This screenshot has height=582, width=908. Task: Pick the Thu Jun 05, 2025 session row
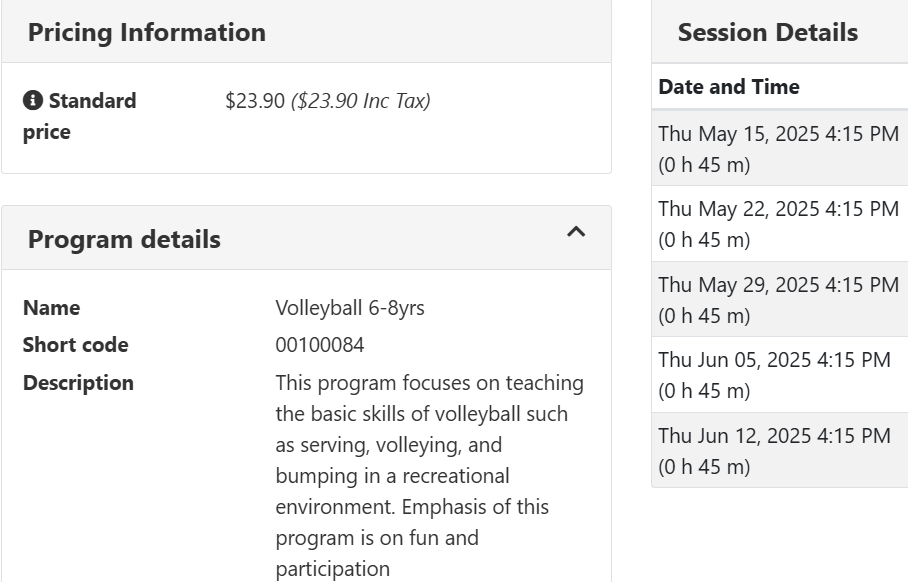(774, 375)
